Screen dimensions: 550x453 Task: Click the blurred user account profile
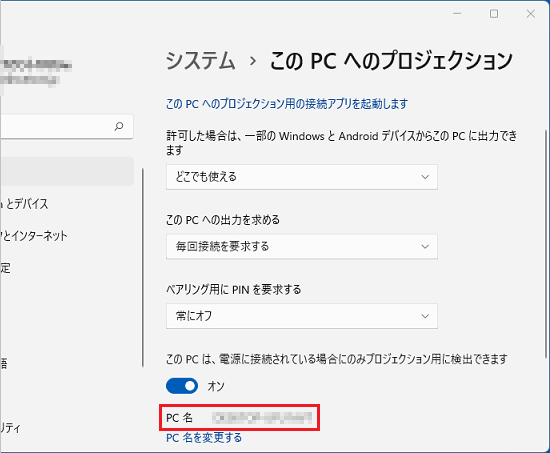pyautogui.click(x=36, y=72)
